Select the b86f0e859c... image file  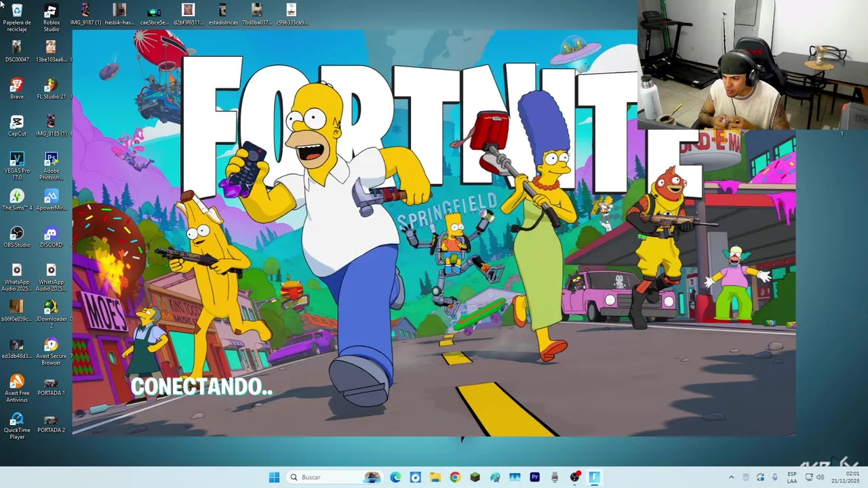coord(17,312)
